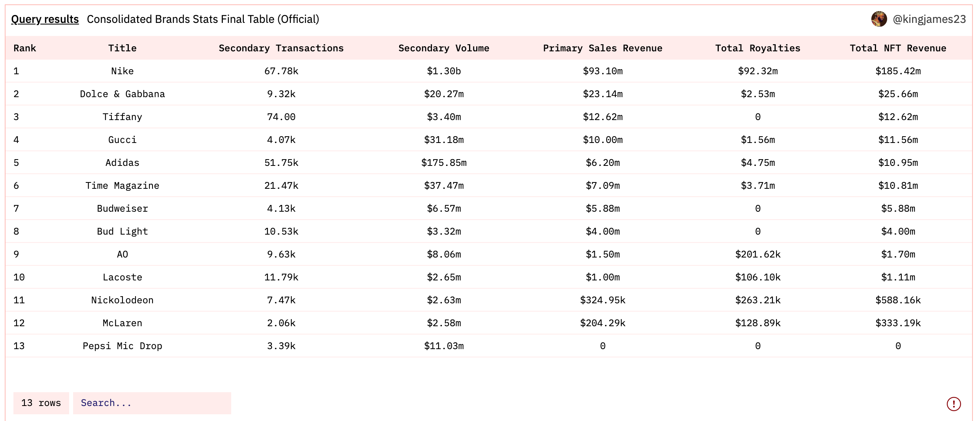Click the Adidas secondary volume $175.85m cell
980x421 pixels.
point(444,163)
